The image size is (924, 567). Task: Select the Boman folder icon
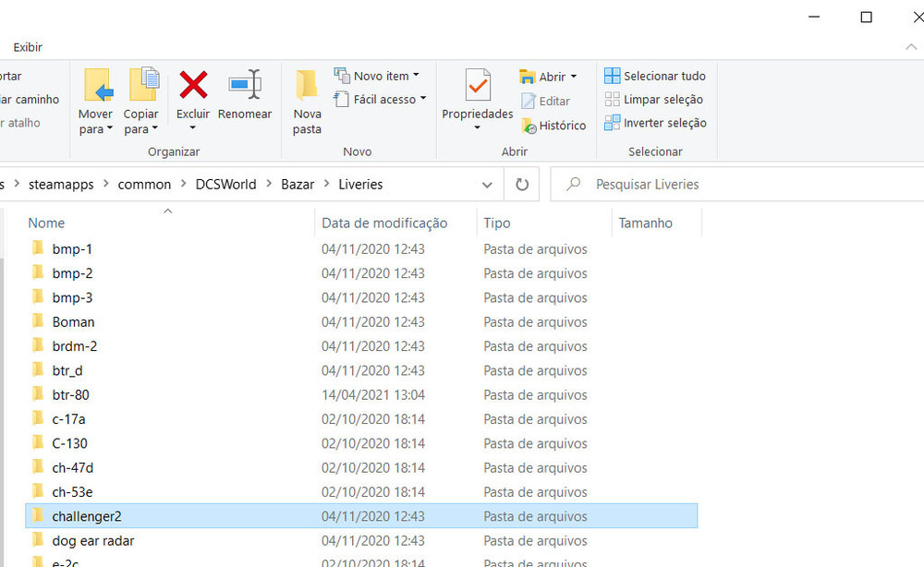[38, 320]
